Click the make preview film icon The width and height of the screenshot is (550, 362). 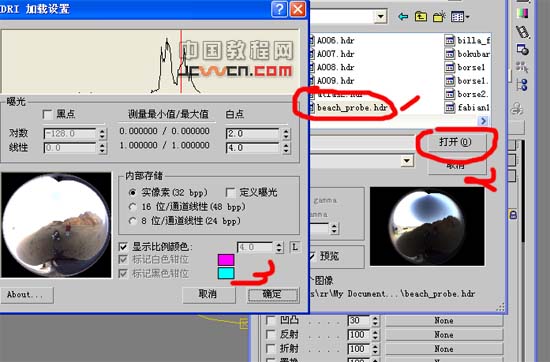523,32
